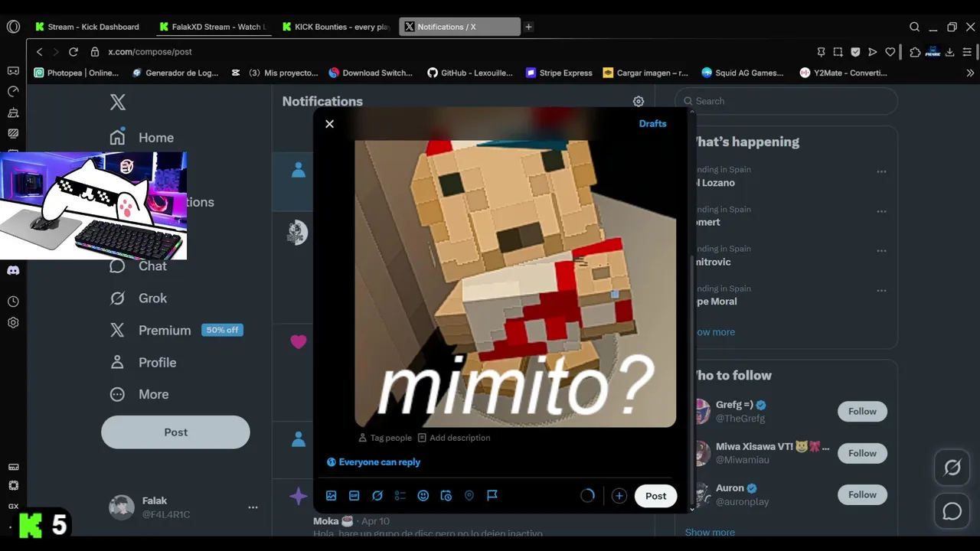Click the X search field

click(786, 101)
